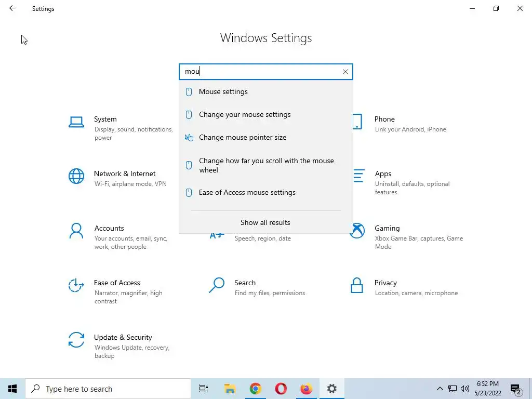Choose 'Change mouse pointer size' suggestion
The width and height of the screenshot is (532, 399).
pyautogui.click(x=265, y=137)
